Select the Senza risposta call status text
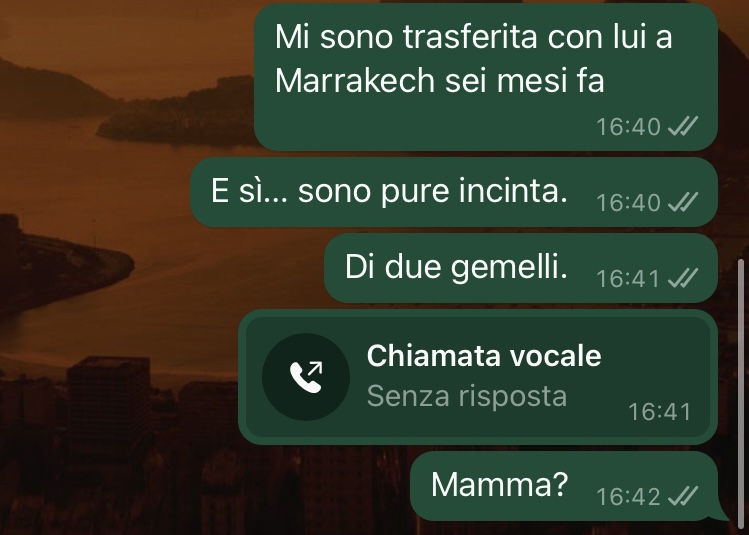The width and height of the screenshot is (749, 535). point(467,396)
